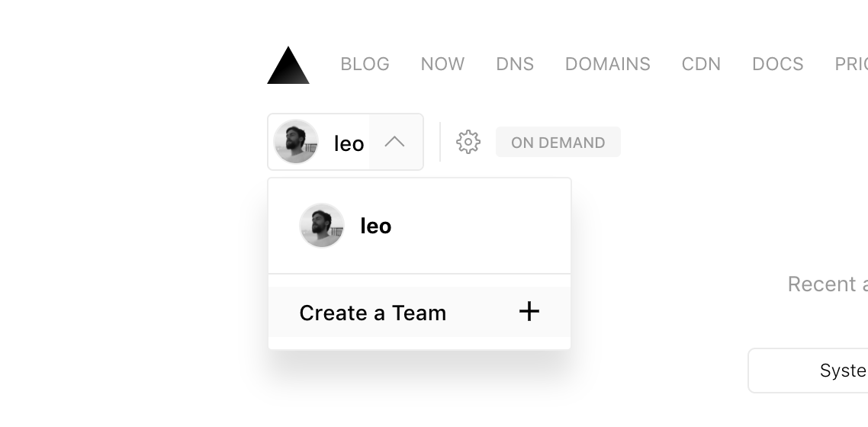Choose the bold leo name in the dropdown list
The height and width of the screenshot is (427, 868).
[376, 226]
